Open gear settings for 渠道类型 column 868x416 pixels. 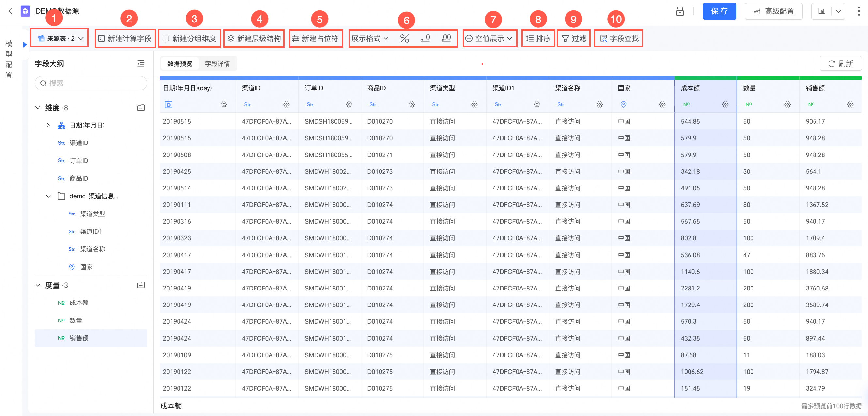coord(474,104)
